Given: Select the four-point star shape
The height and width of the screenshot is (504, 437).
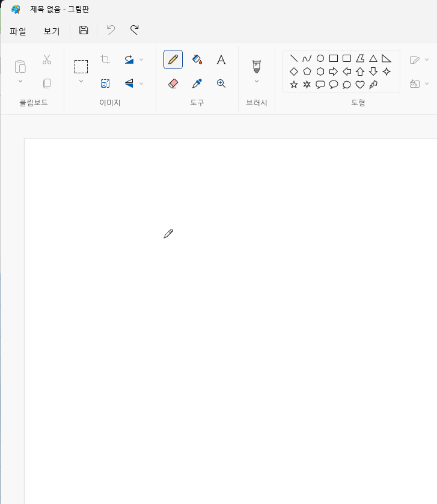Looking at the screenshot, I should coord(387,71).
